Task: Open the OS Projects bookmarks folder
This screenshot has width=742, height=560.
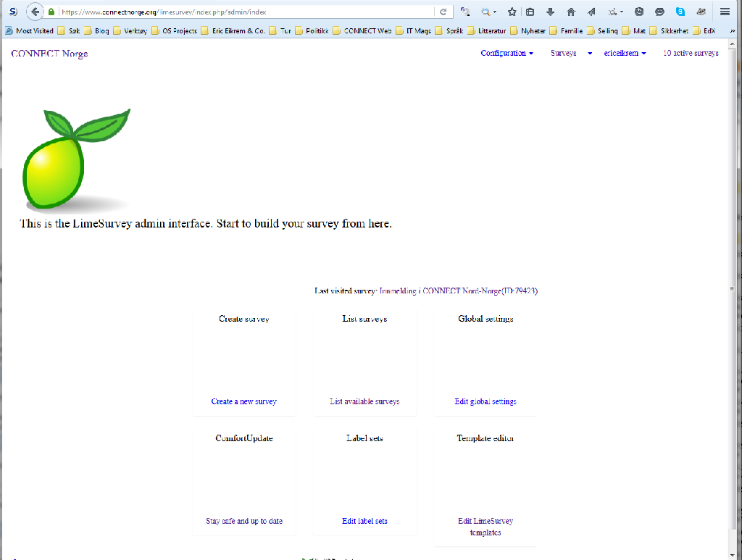Action: (174, 30)
